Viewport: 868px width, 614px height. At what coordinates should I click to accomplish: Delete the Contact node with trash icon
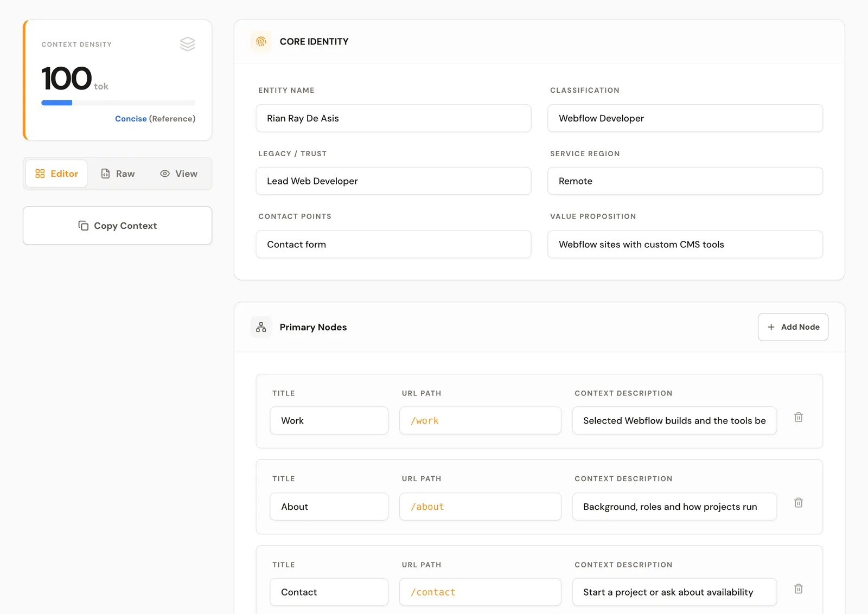point(799,589)
